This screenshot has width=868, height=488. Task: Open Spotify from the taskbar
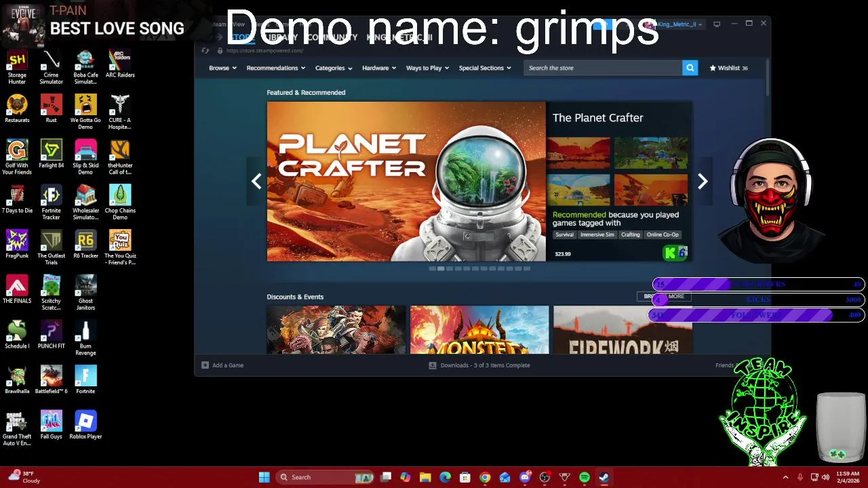[x=585, y=477]
